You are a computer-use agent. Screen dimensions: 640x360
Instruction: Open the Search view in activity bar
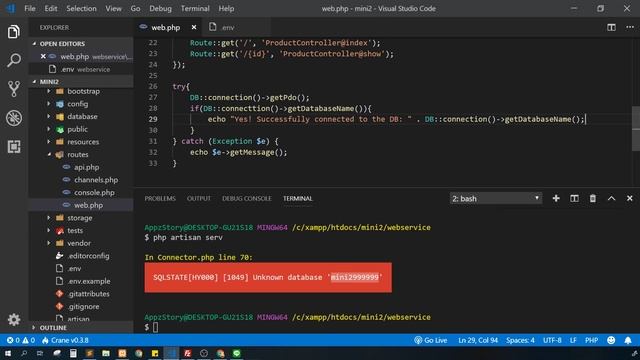pos(13,60)
